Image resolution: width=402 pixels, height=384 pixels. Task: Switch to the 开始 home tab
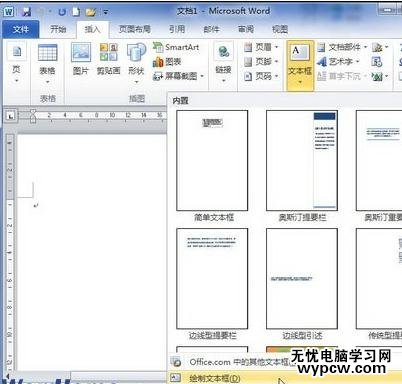pos(58,29)
